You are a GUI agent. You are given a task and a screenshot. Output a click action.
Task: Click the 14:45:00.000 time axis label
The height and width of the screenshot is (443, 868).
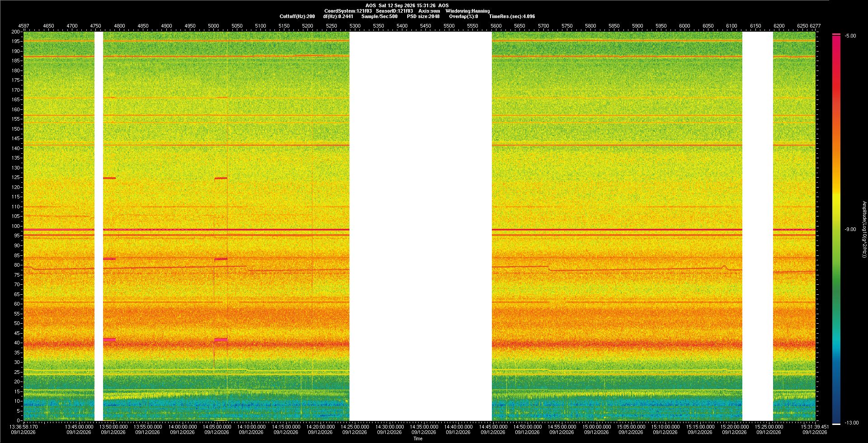tap(492, 426)
